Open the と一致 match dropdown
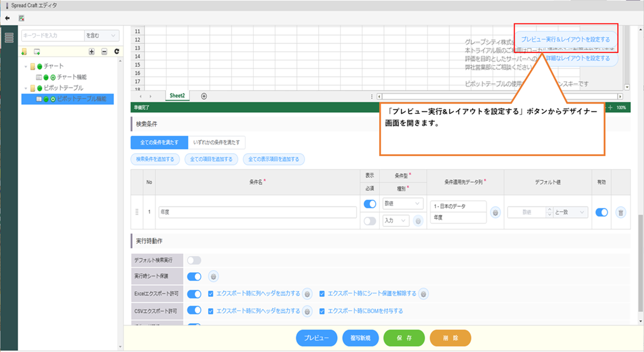Screen dimensions: 644x352 tap(570, 212)
